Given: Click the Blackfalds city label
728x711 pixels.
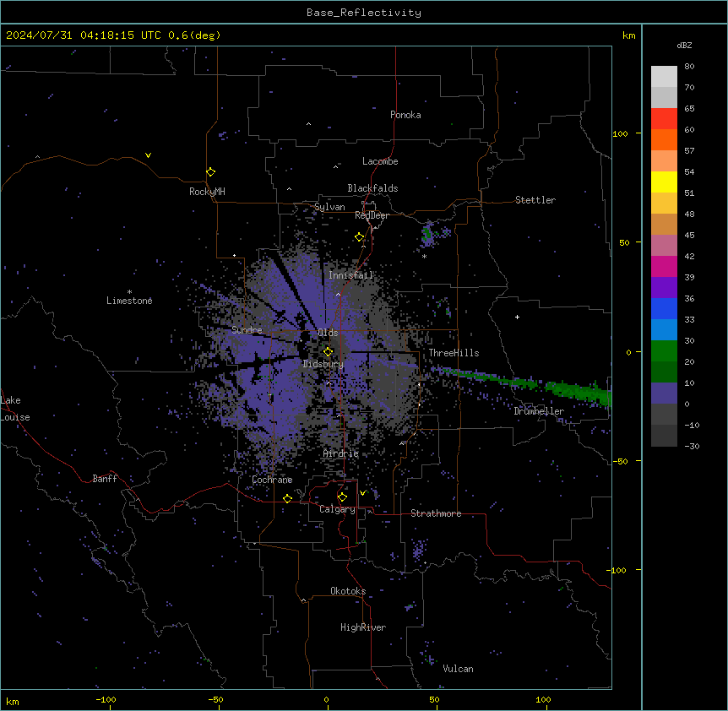Looking at the screenshot, I should point(372,188).
